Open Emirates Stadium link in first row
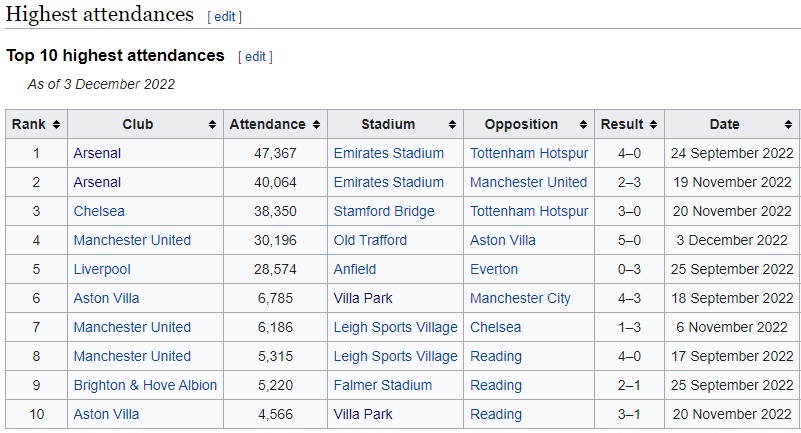This screenshot has width=801, height=433. (389, 153)
